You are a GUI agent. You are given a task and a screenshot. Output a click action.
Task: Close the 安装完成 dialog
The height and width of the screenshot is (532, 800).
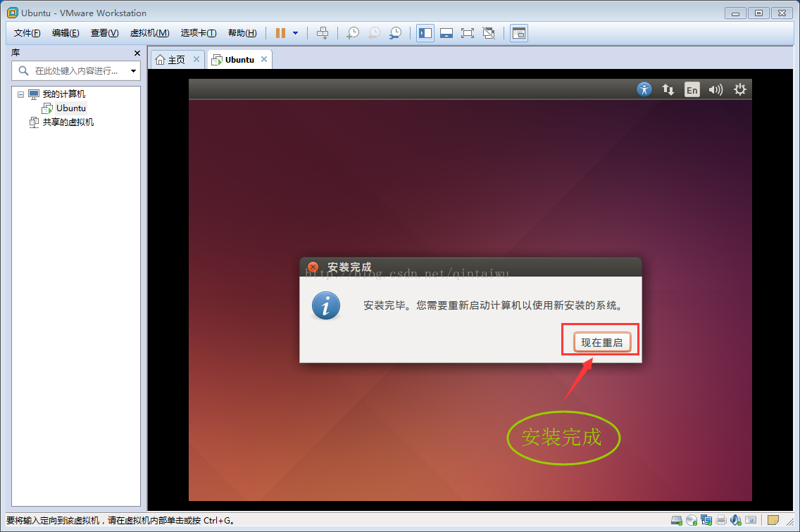coord(313,267)
